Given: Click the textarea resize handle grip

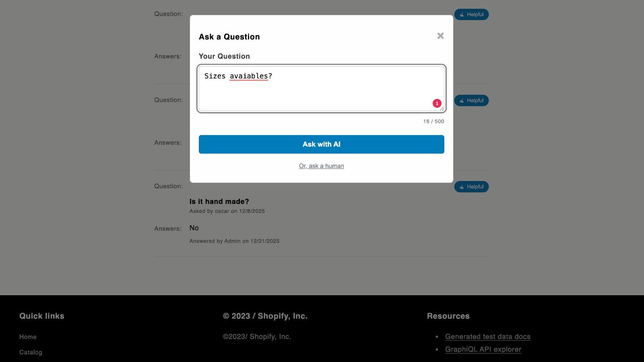Looking at the screenshot, I should (x=441, y=109).
